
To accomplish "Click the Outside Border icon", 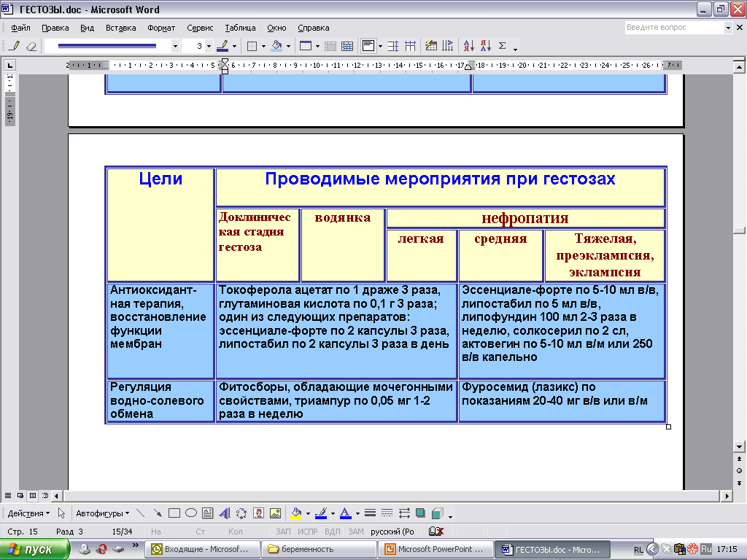I will pos(252,46).
